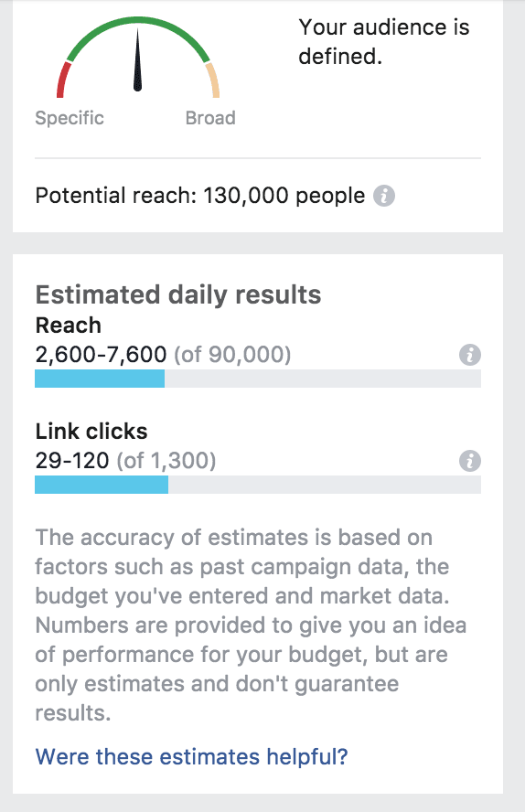Click the estimate accuracy disclaimer paragraph
This screenshot has height=812, width=525.
pos(252,625)
